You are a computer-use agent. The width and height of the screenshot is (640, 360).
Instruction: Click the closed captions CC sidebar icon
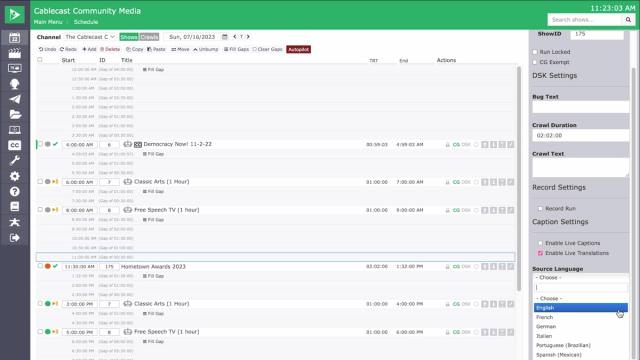pyautogui.click(x=15, y=145)
